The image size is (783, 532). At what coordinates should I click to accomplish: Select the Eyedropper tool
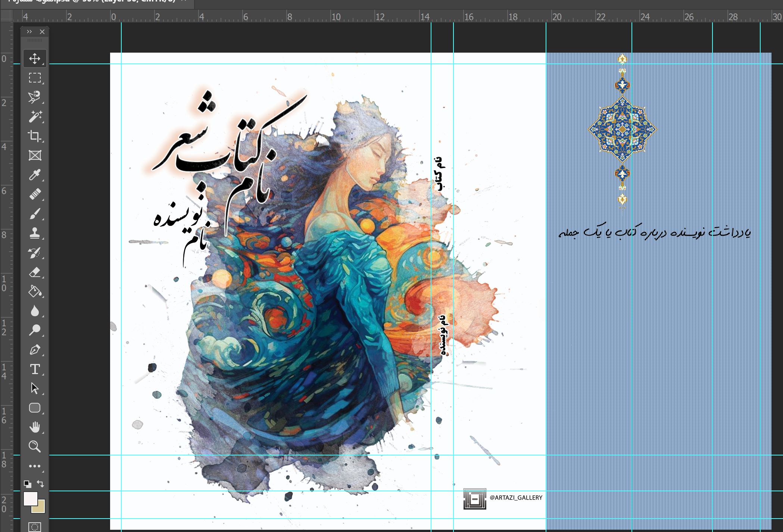coord(35,175)
